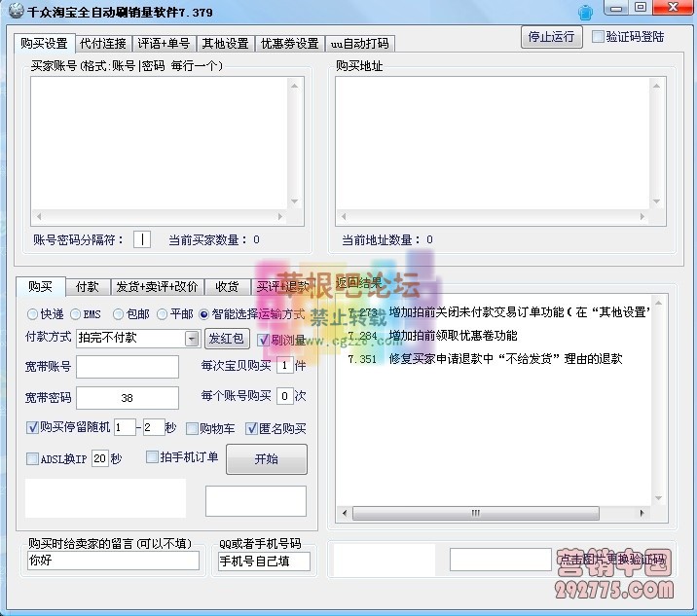Select the 购买设置 tab
The height and width of the screenshot is (616, 697).
[45, 43]
